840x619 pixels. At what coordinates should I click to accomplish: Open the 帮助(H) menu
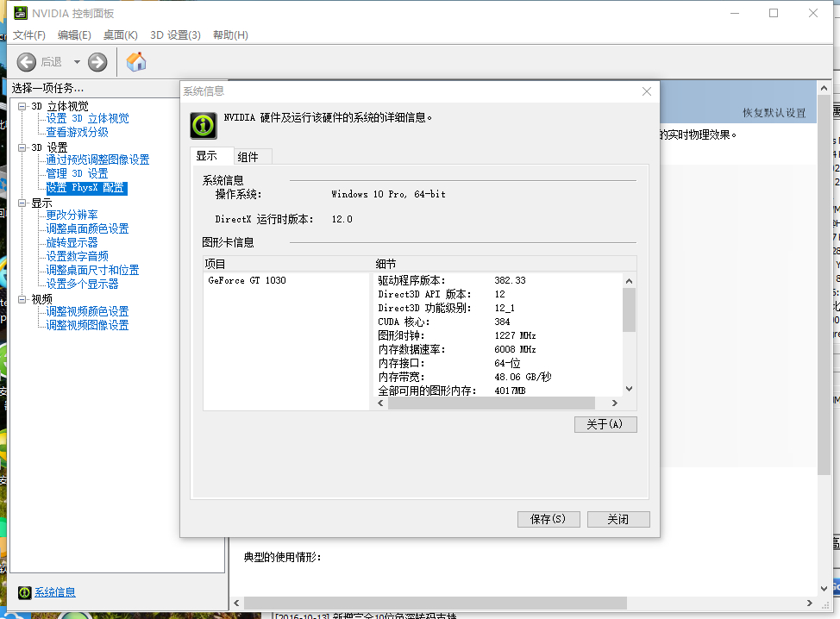(x=230, y=34)
